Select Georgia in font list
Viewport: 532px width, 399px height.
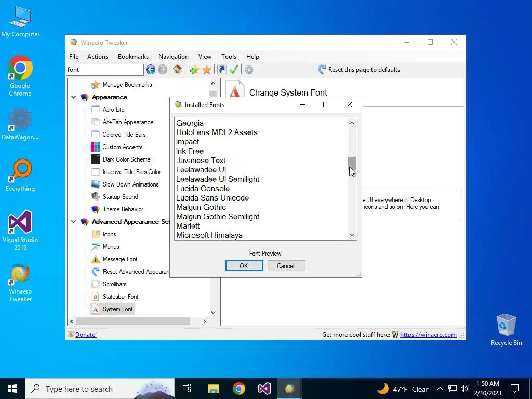[261, 123]
